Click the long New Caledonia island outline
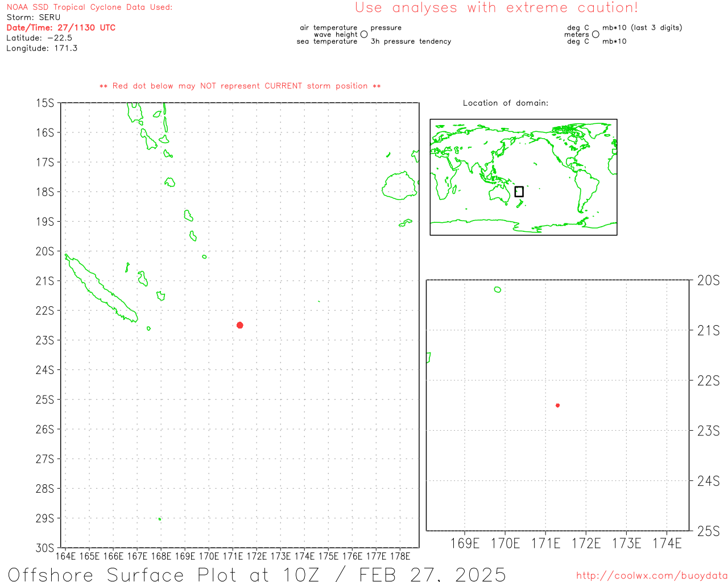 tap(101, 289)
